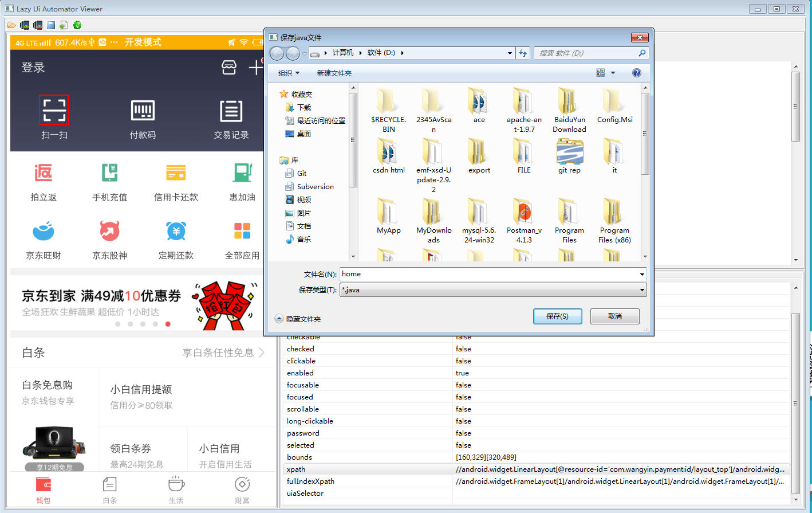Switch to the 白条 bottom tab

pyautogui.click(x=110, y=490)
